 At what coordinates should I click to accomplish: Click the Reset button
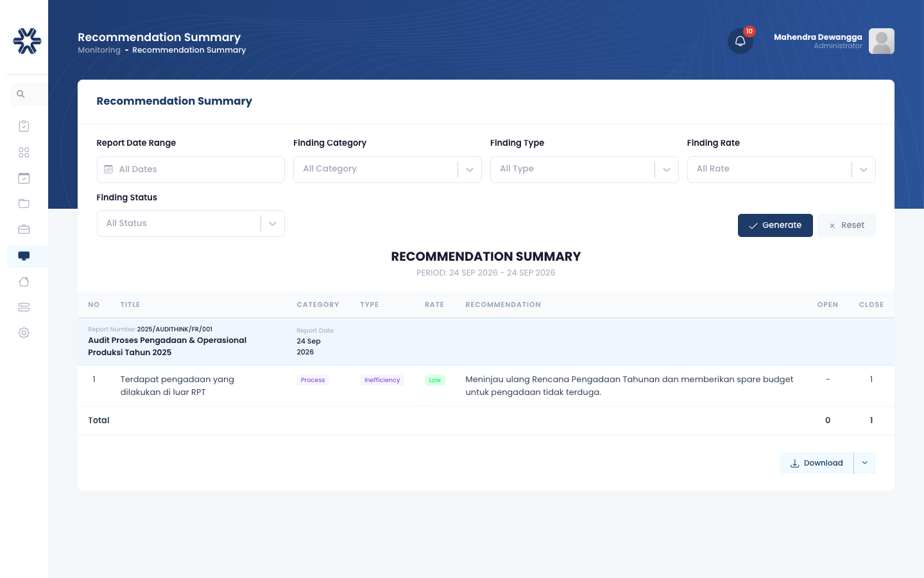pos(846,225)
